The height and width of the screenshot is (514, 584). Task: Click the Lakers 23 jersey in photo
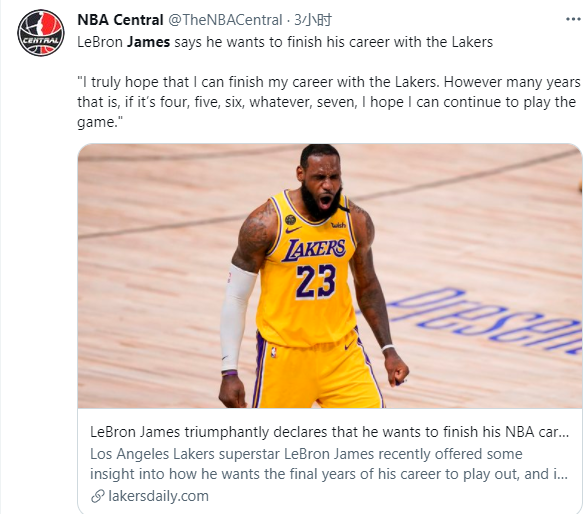tap(307, 268)
